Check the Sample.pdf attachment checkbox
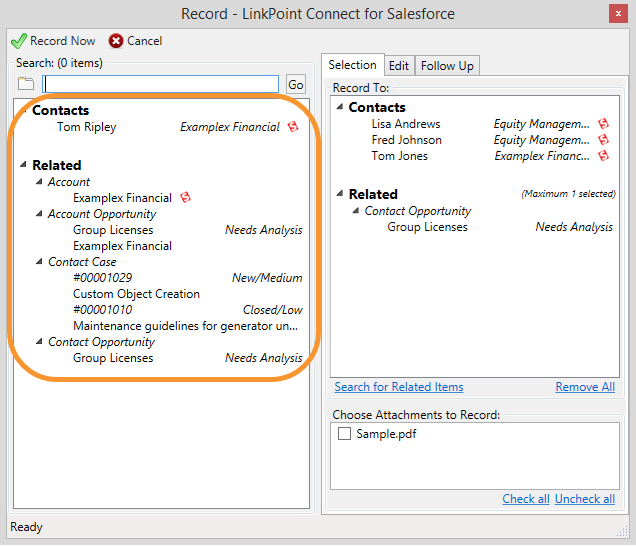The image size is (636, 546). click(x=344, y=434)
